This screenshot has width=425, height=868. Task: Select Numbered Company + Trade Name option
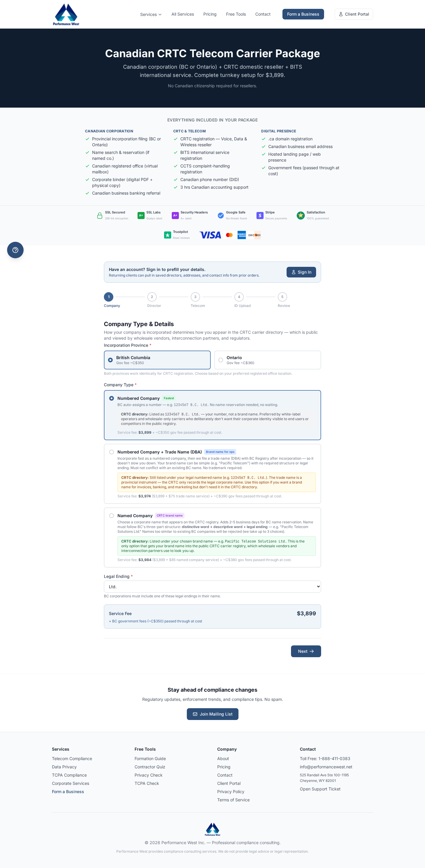(x=112, y=452)
